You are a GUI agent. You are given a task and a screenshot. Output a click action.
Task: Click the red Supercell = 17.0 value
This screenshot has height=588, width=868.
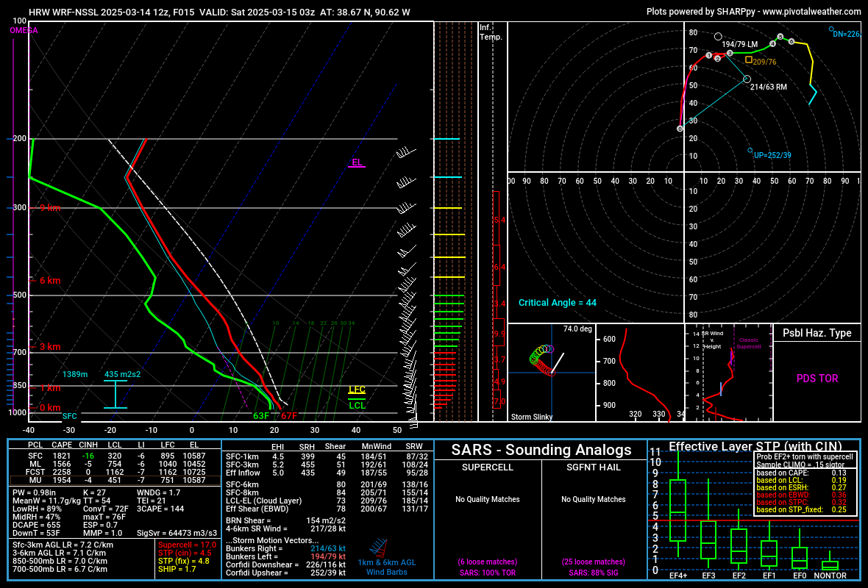coord(188,545)
